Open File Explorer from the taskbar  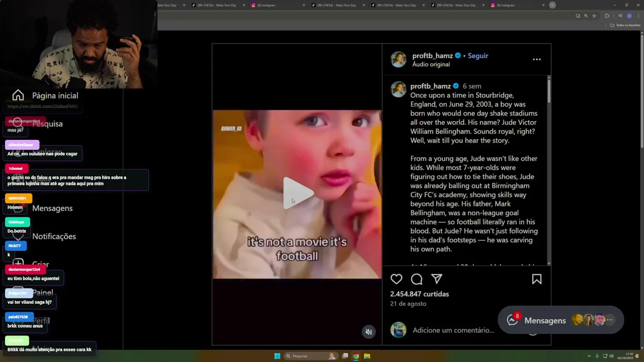click(x=367, y=356)
